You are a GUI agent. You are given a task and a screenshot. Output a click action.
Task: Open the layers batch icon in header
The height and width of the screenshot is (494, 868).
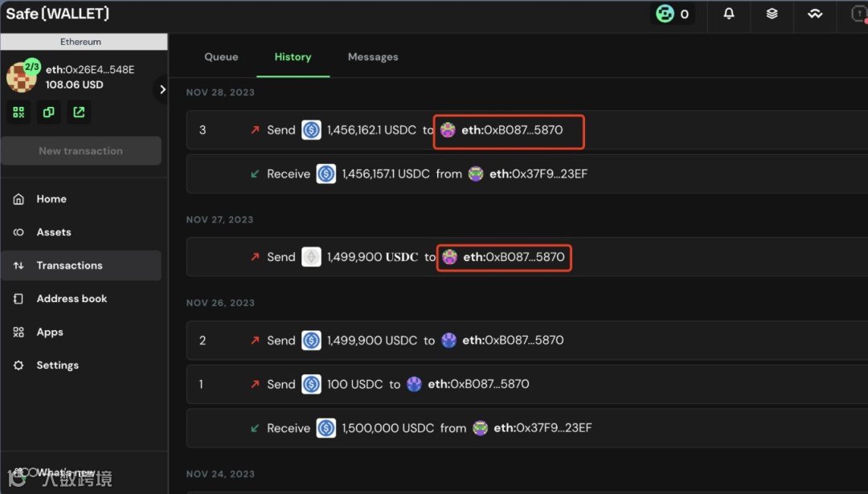[x=772, y=14]
